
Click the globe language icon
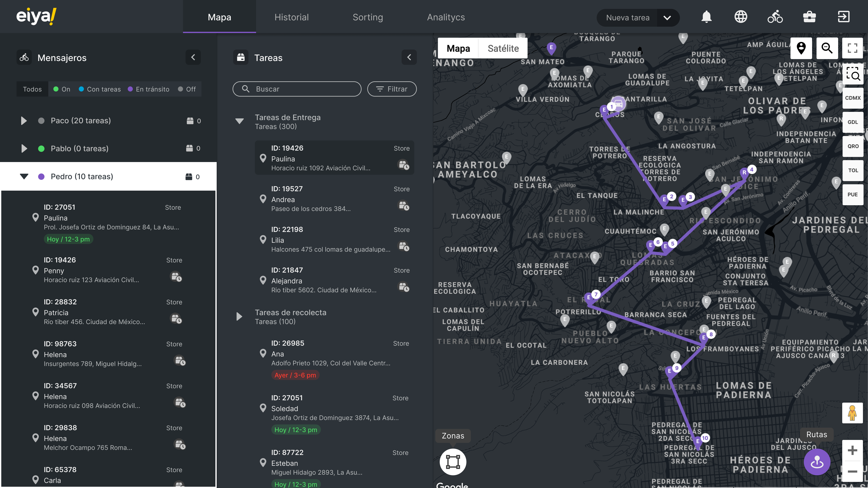[x=741, y=17]
